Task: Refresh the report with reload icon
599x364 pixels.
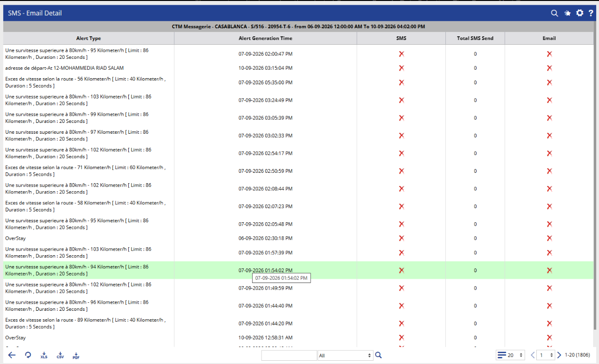Action: (28, 355)
